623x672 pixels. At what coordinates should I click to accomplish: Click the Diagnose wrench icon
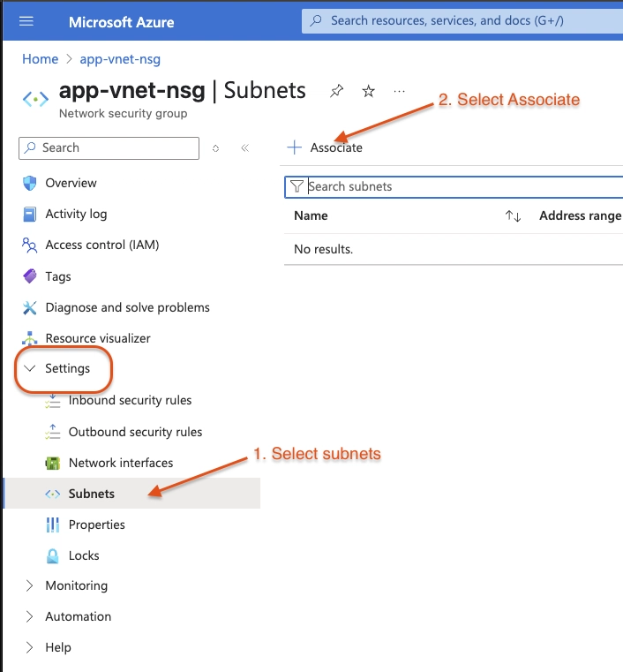click(x=29, y=307)
